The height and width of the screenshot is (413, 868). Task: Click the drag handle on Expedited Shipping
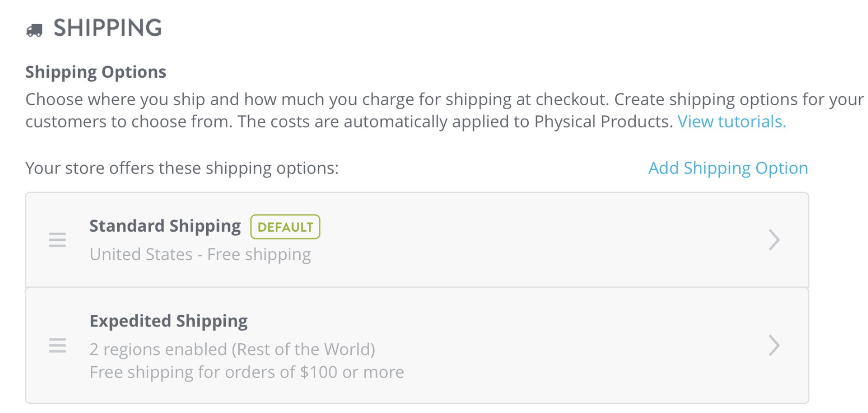(57, 346)
